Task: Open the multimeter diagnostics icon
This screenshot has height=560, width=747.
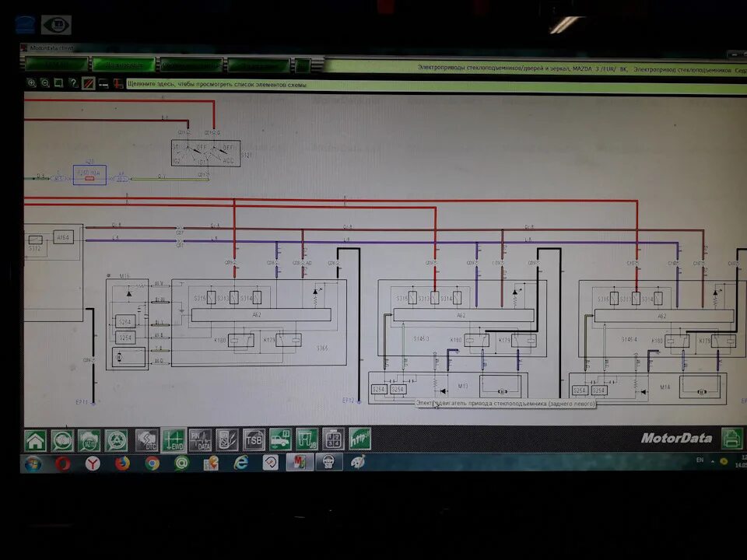Action: (227, 440)
